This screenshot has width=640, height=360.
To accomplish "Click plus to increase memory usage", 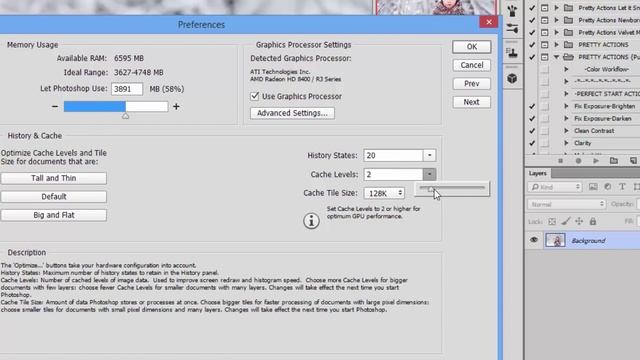I will [176, 107].
